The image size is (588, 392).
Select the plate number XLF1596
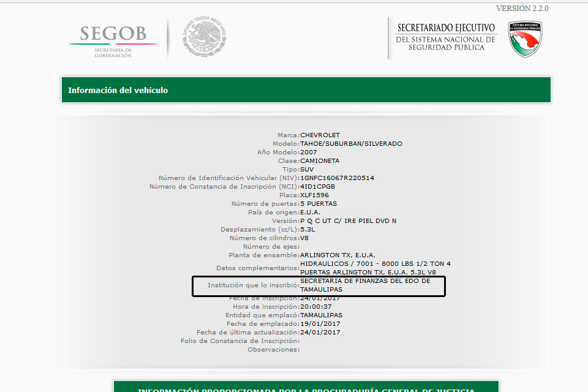(x=315, y=195)
